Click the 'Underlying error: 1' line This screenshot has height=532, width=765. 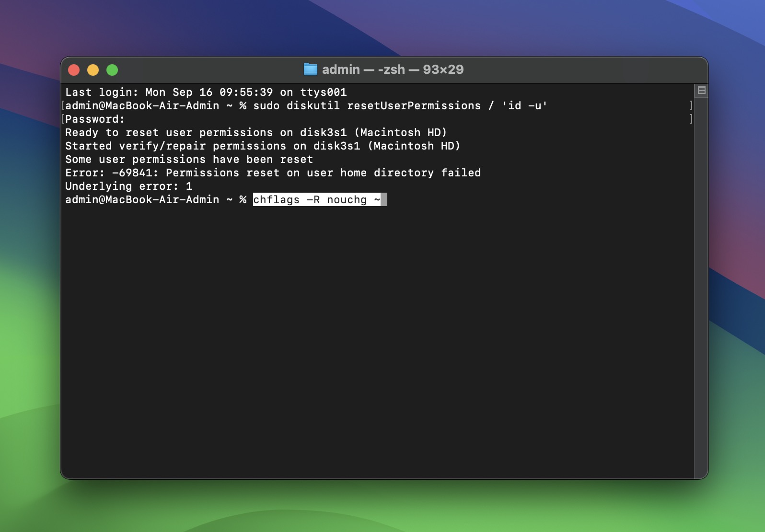(x=128, y=186)
